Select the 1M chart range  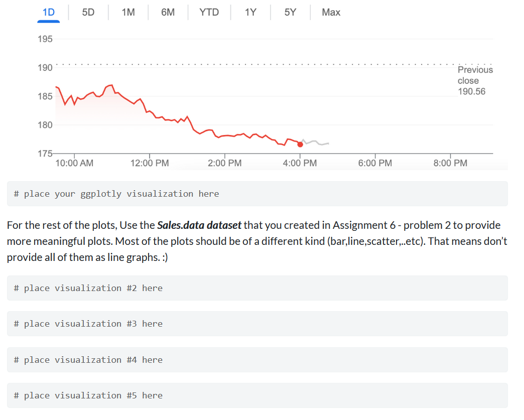(127, 13)
